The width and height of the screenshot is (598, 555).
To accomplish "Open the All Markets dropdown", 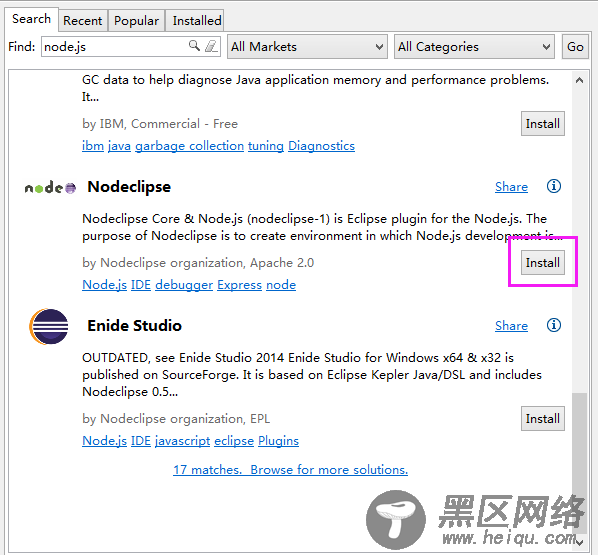I will pos(307,47).
